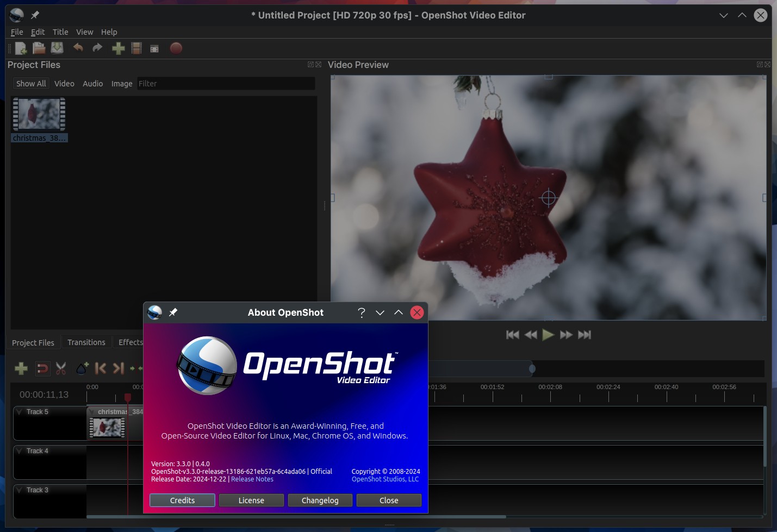Open the Edit menu
Viewport: 777px width, 532px height.
38,32
